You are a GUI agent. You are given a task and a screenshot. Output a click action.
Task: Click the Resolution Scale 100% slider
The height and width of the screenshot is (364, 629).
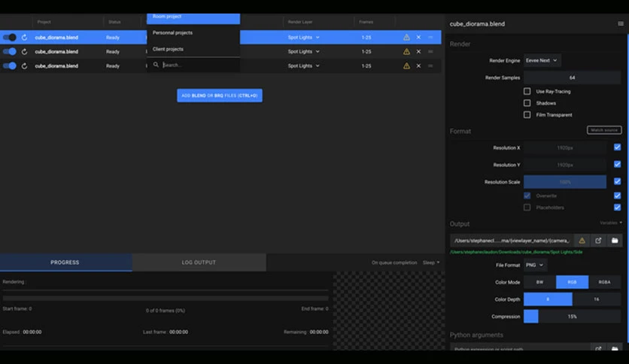[x=565, y=181]
